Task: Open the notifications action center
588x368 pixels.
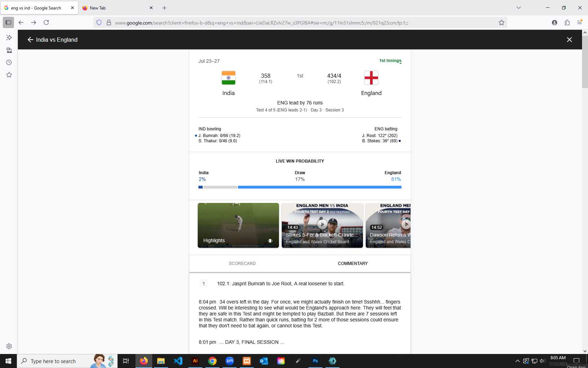Action: [576, 361]
